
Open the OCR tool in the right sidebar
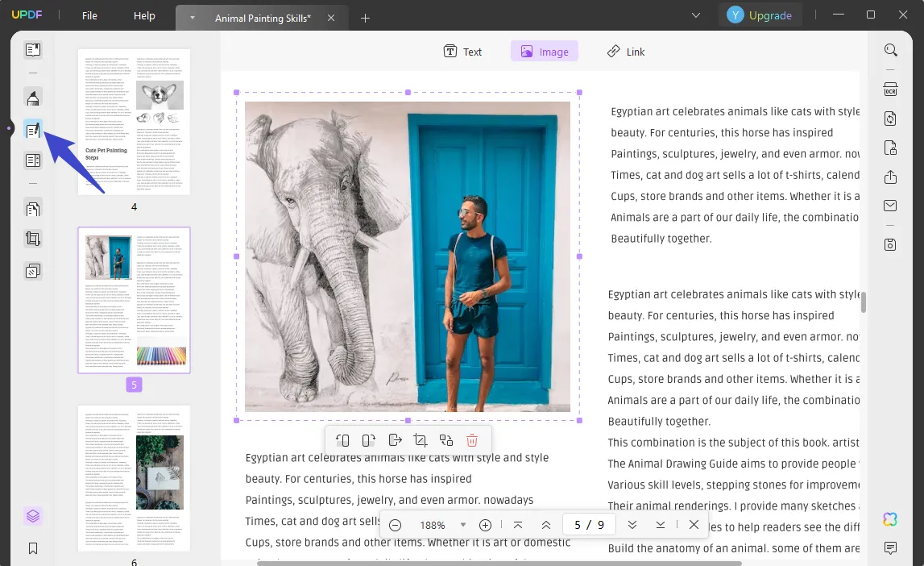point(890,89)
